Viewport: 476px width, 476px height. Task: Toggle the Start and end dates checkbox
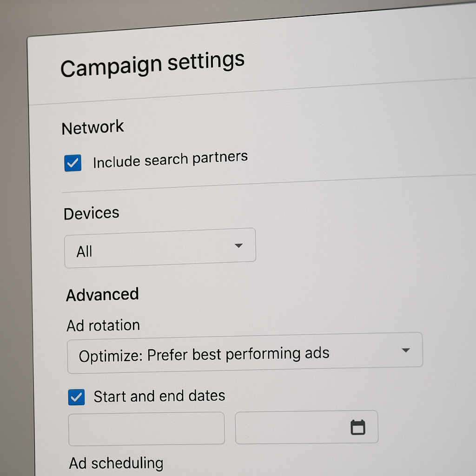pos(76,397)
